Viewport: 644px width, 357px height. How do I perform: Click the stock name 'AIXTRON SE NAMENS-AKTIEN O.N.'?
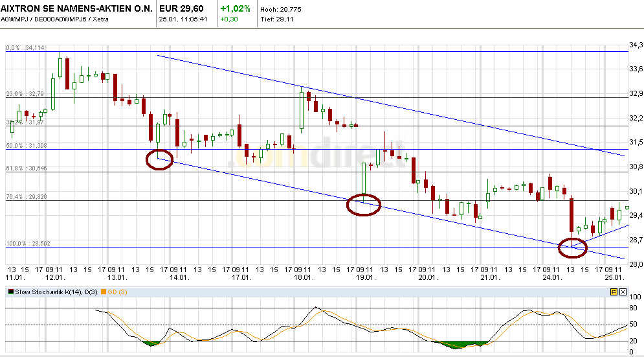pos(76,8)
